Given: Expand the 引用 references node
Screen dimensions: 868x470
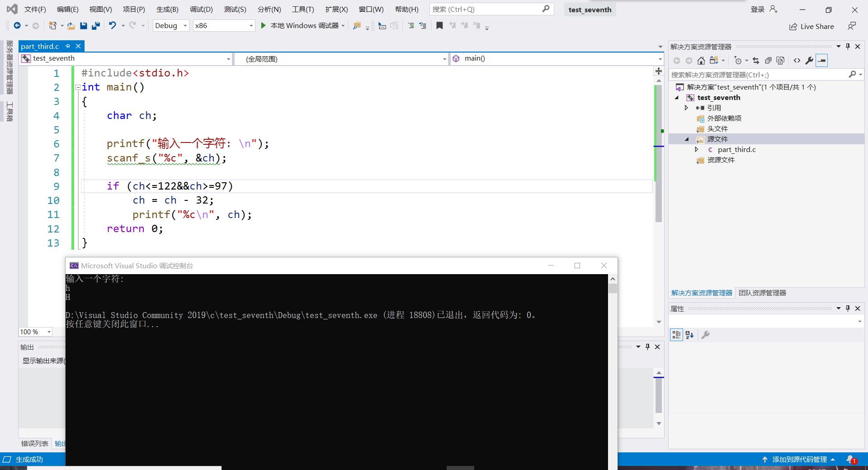Looking at the screenshot, I should pyautogui.click(x=686, y=108).
